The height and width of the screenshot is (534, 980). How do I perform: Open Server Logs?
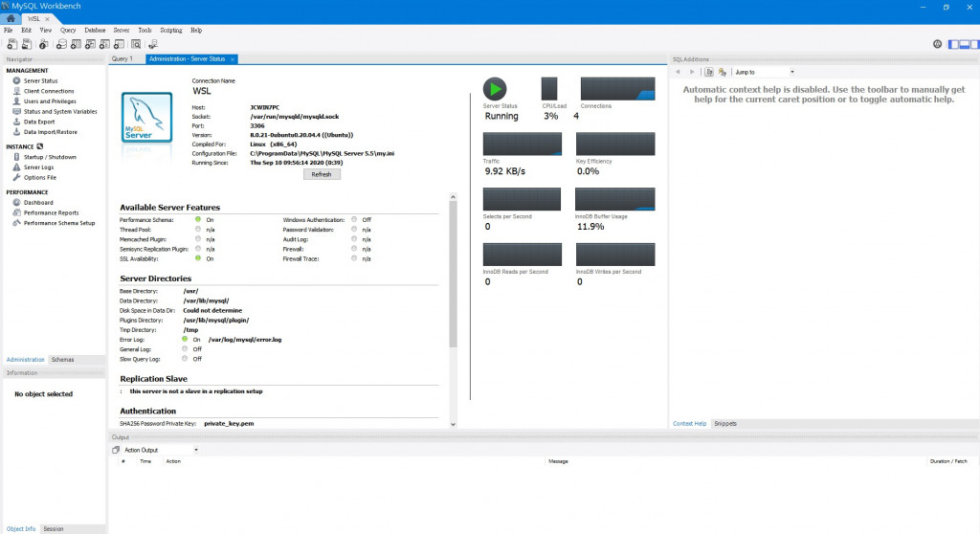point(38,167)
